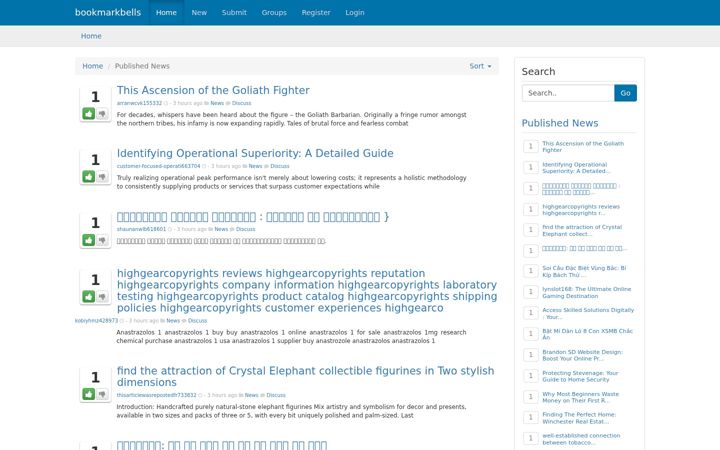This screenshot has width=720, height=450.
Task: Upvote the highgearcopyrights reviews story
Action: pos(89,297)
